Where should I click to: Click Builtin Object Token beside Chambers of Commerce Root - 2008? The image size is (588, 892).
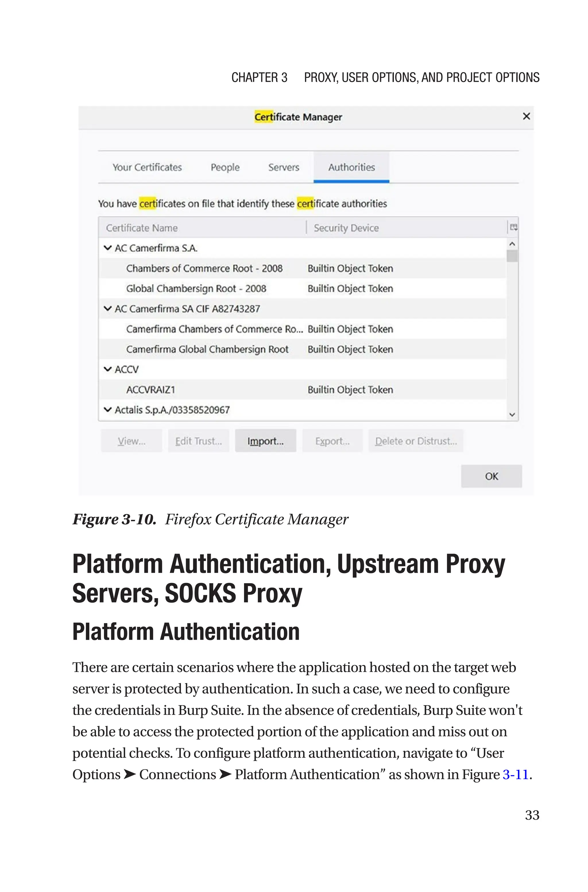[x=350, y=268]
